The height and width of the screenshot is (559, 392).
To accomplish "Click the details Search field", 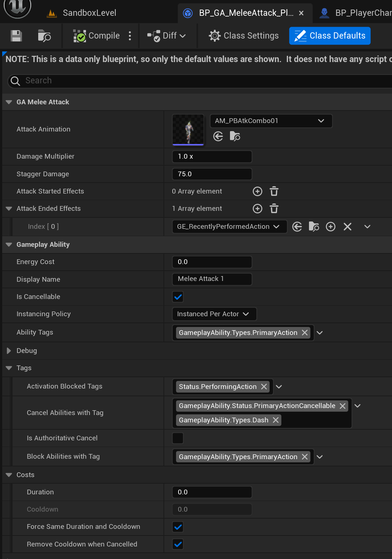I will [200, 81].
